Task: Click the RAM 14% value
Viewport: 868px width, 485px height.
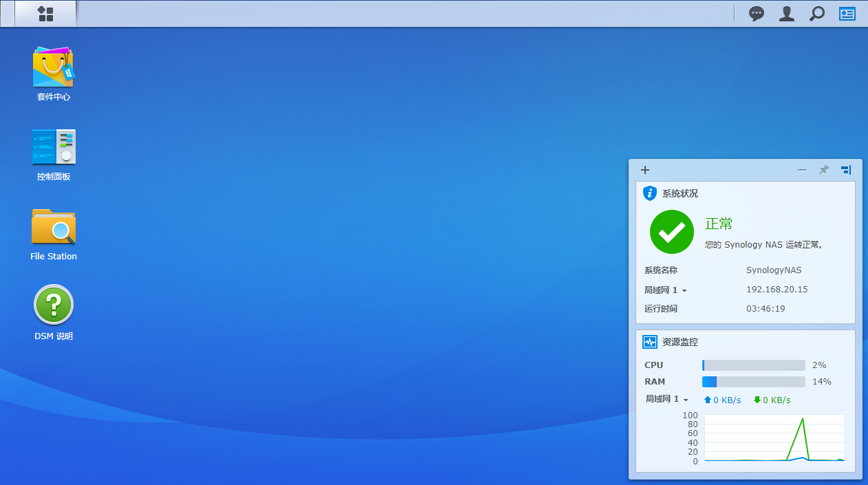Action: pyautogui.click(x=822, y=382)
